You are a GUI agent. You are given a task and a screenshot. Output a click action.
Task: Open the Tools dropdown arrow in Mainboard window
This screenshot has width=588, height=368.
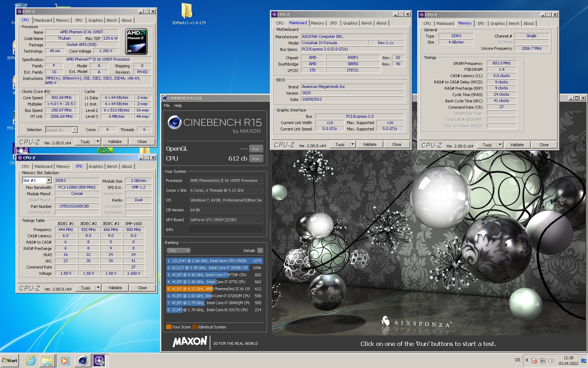(352, 144)
